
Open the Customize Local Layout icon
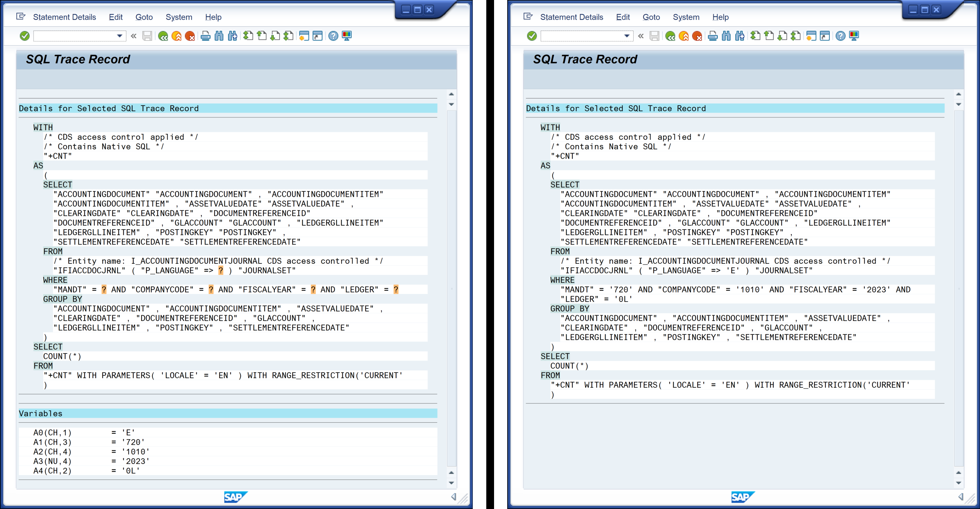coord(345,36)
